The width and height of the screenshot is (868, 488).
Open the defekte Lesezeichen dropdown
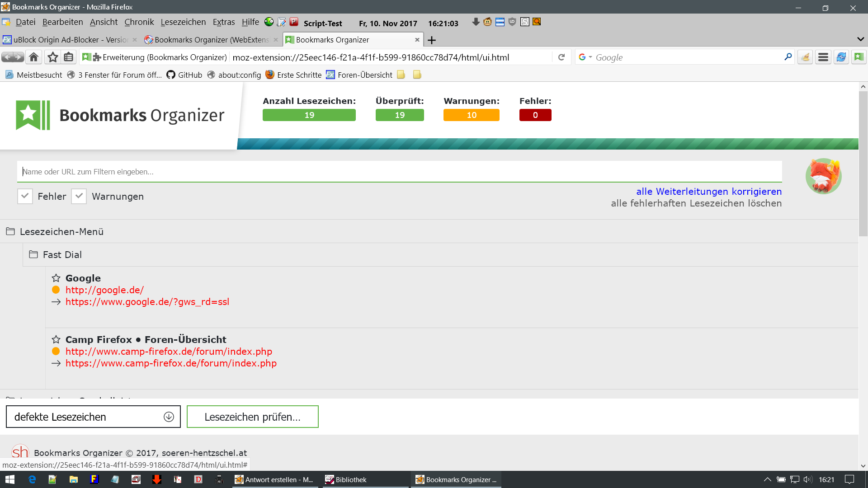pyautogui.click(x=93, y=417)
